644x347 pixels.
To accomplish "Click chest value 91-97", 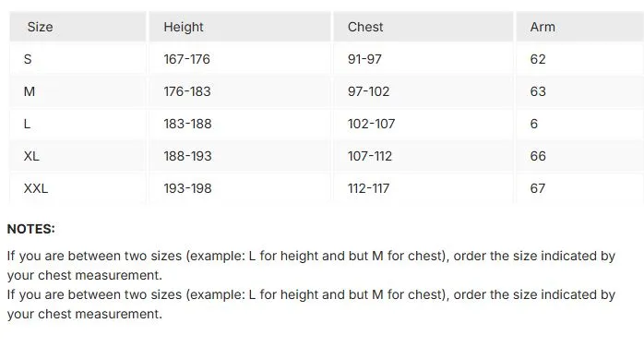I will click(x=364, y=59).
